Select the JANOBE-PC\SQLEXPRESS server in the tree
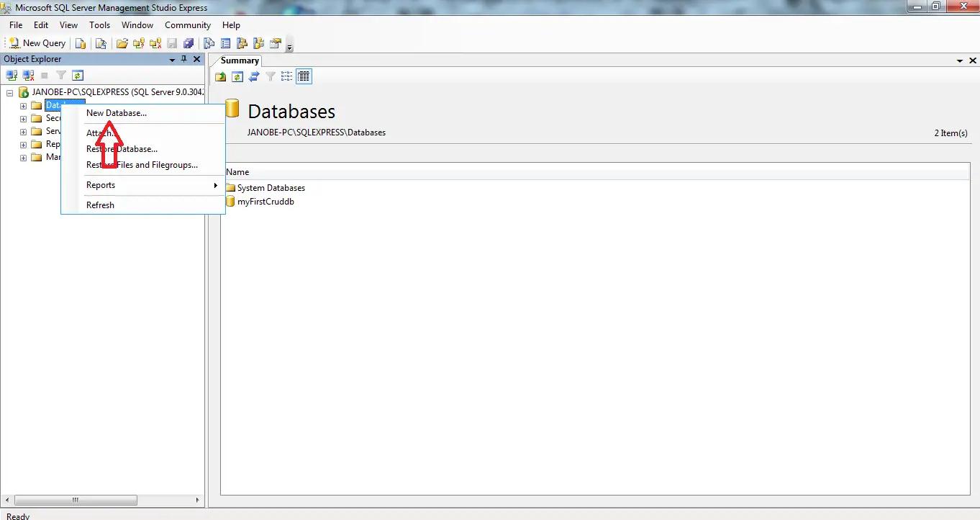This screenshot has height=520, width=980. pyautogui.click(x=118, y=92)
